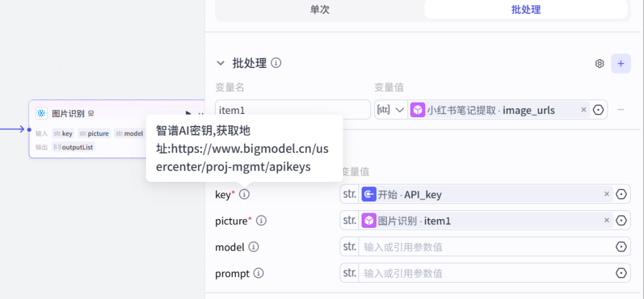Viewport: 644px width, 299px height.
Task: Switch to the 单次 tab
Action: (319, 9)
